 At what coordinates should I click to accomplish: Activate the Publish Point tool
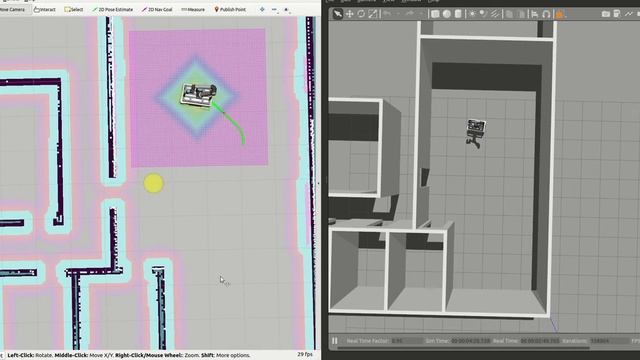pos(230,9)
